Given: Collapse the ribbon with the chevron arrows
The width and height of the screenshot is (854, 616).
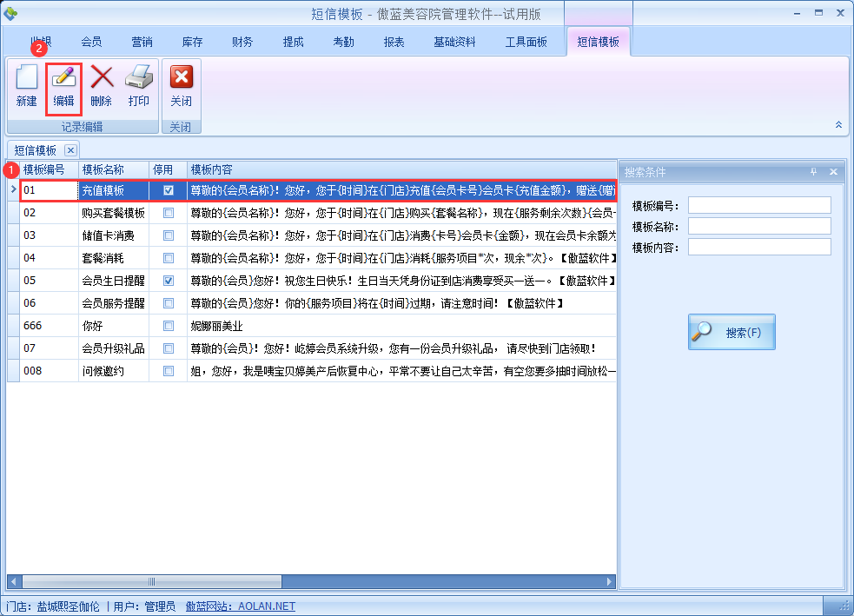Looking at the screenshot, I should tap(838, 125).
